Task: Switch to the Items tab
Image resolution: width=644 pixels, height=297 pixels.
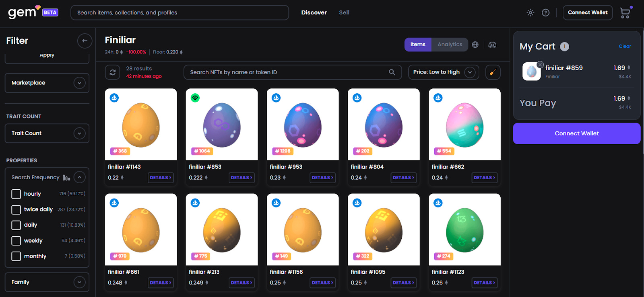Action: pyautogui.click(x=418, y=45)
